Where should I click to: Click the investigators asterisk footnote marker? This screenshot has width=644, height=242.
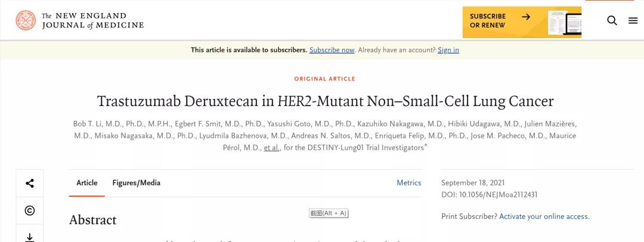click(425, 146)
